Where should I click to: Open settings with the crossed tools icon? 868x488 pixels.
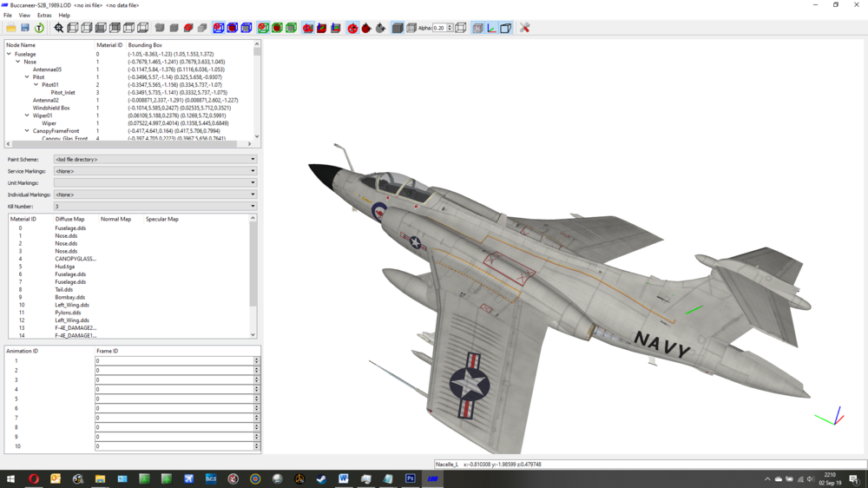525,28
